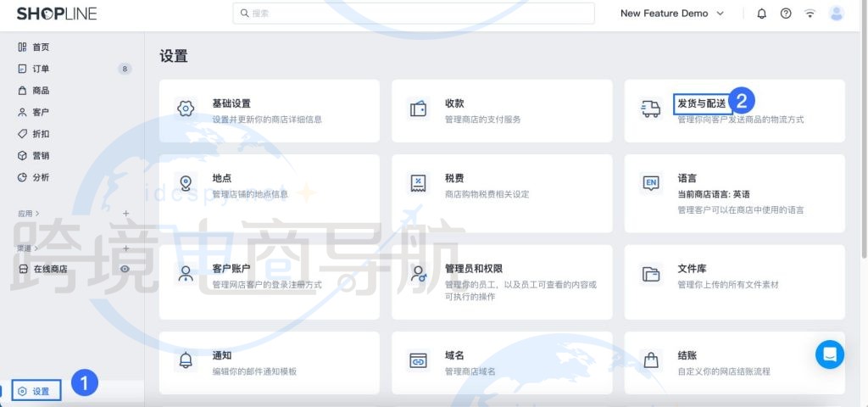Open the blue chat support button
This screenshot has height=407, width=868.
829,354
